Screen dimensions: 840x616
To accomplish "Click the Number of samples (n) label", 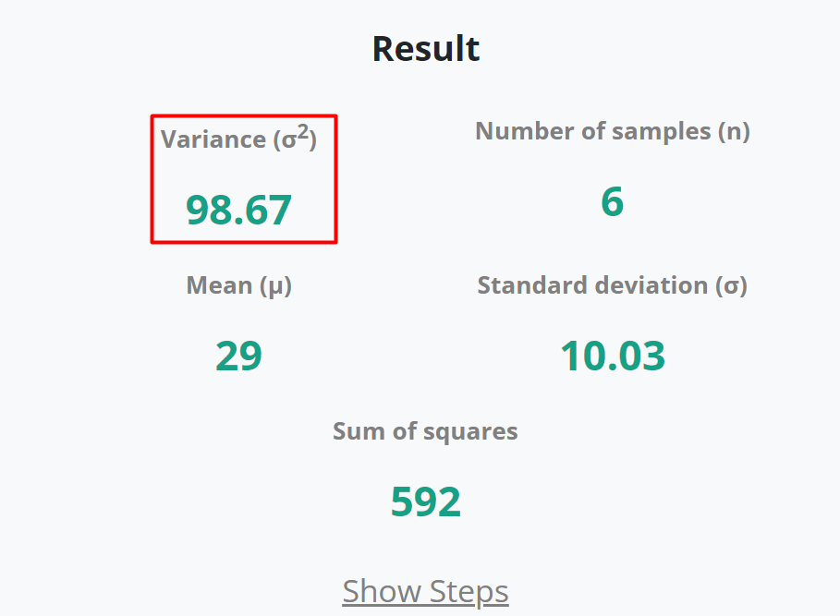I will pyautogui.click(x=612, y=131).
